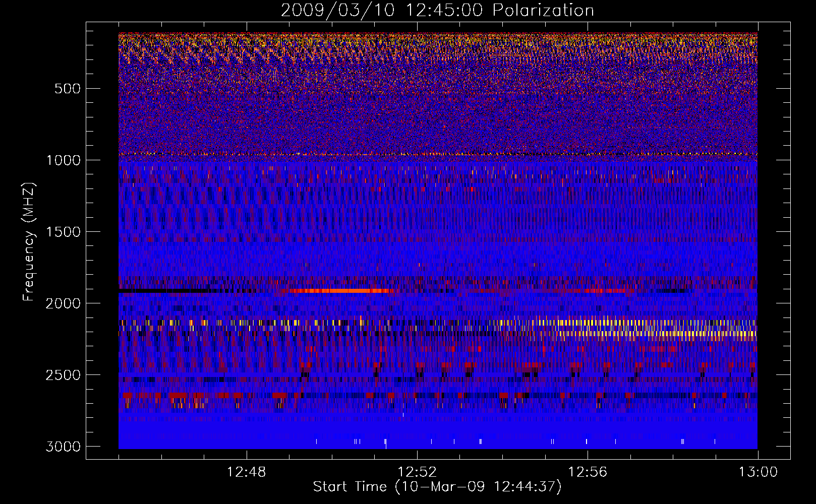Select the 2500 frequency tick label
Screen dimensions: 816x504
click(63, 375)
